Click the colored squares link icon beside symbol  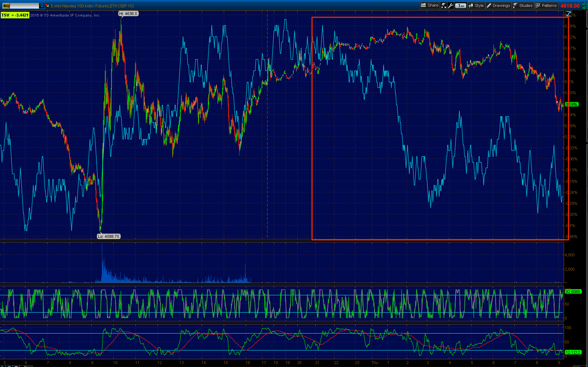[x=47, y=6]
